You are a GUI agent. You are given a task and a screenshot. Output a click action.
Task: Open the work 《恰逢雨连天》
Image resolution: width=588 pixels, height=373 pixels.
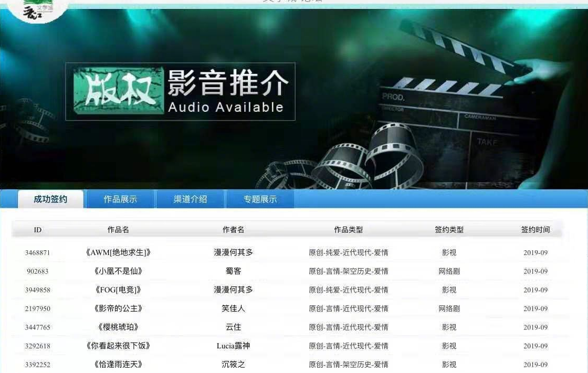(x=118, y=365)
